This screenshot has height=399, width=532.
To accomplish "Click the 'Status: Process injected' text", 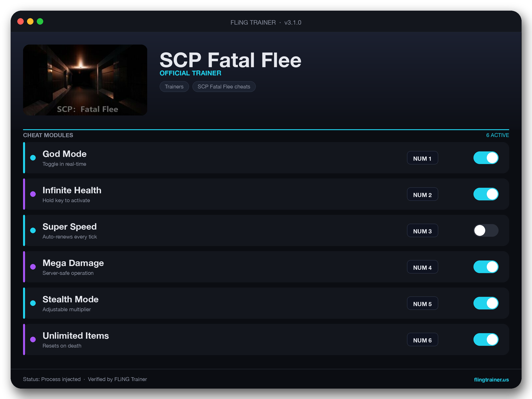I will click(x=52, y=379).
